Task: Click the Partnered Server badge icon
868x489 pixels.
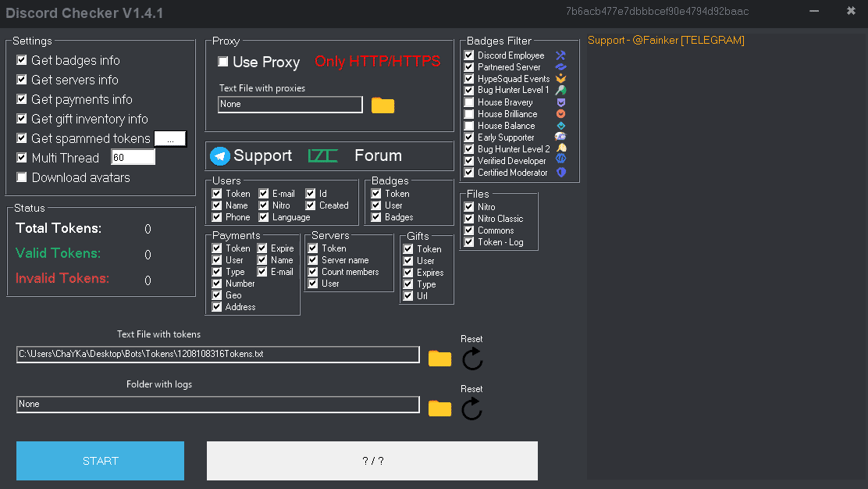Action: [560, 67]
